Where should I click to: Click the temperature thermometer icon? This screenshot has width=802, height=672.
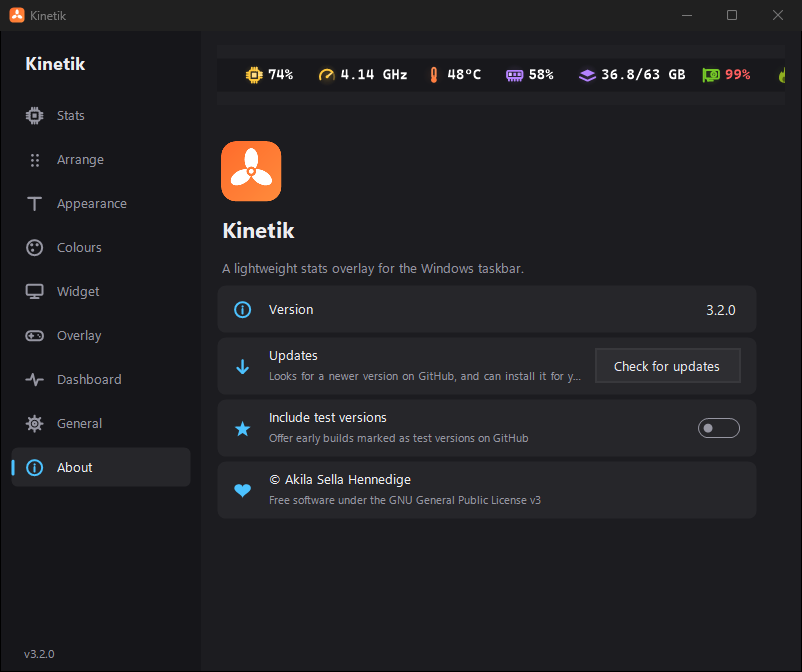tap(434, 75)
